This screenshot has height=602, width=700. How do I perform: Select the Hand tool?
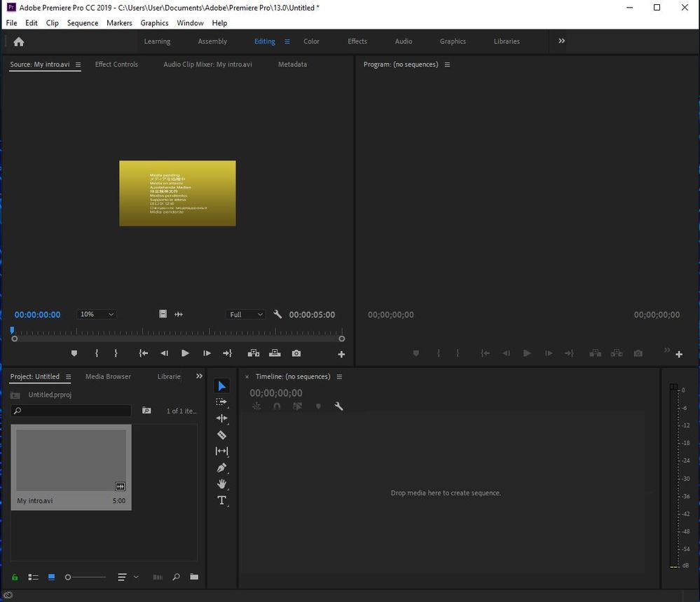point(221,484)
